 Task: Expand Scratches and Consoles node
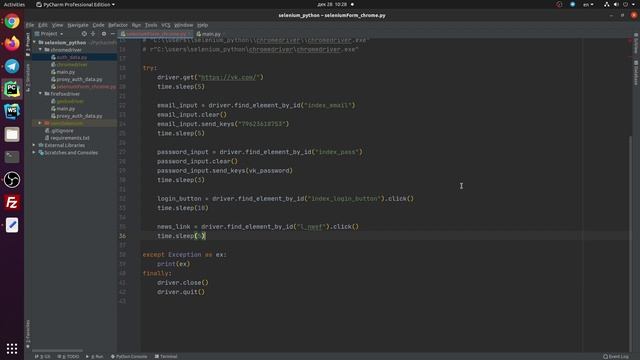point(34,153)
